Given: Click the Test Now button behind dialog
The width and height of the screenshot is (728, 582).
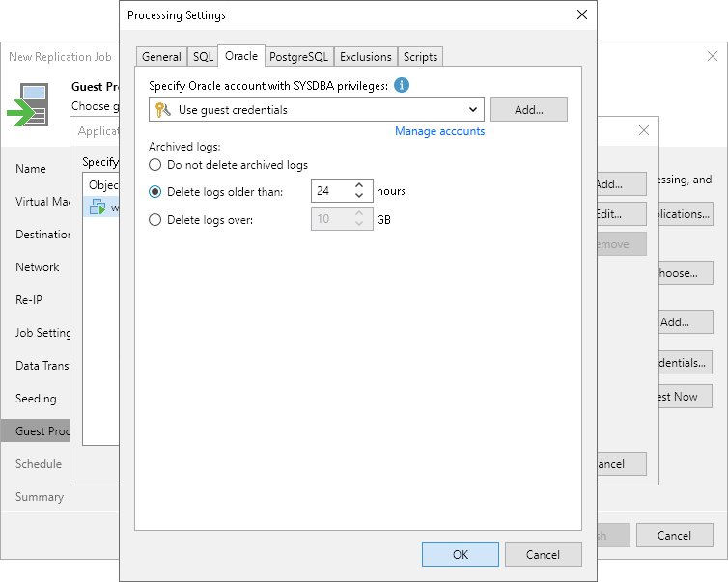Looking at the screenshot, I should coord(686,397).
